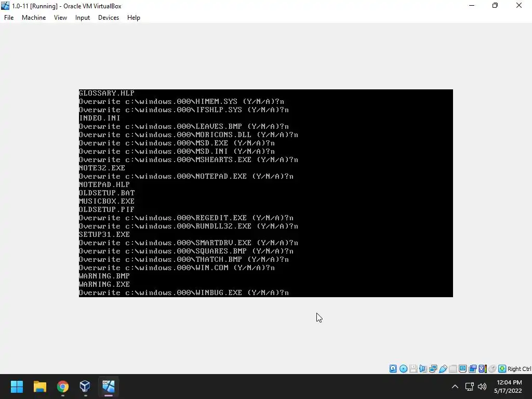Click the LEAVES.BMP overwrite prompt line
Screen dimensions: 532x399
pyautogui.click(x=184, y=126)
